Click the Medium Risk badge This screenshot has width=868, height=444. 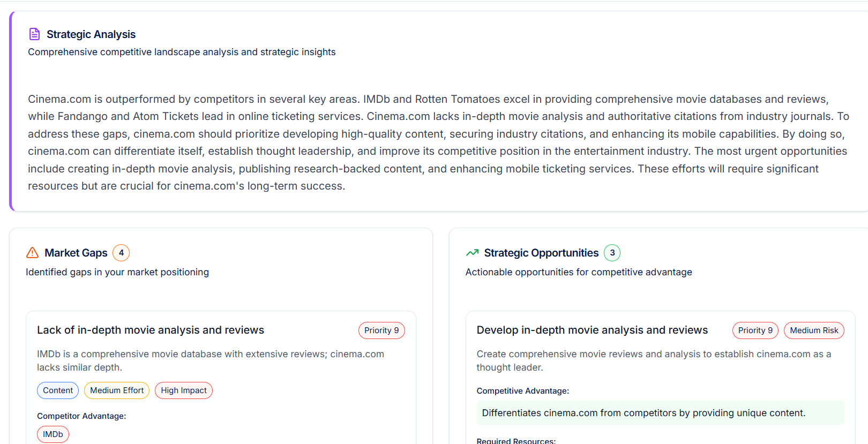813,330
